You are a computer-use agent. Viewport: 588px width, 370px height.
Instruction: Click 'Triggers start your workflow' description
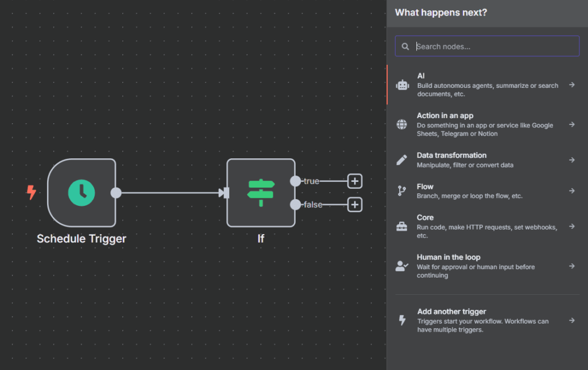point(482,325)
